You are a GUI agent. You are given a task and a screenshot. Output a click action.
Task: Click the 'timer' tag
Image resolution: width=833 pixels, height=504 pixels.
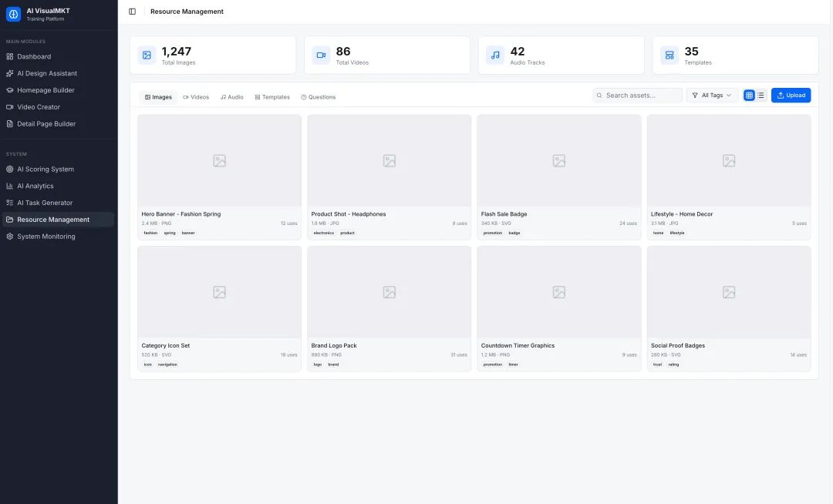click(513, 365)
